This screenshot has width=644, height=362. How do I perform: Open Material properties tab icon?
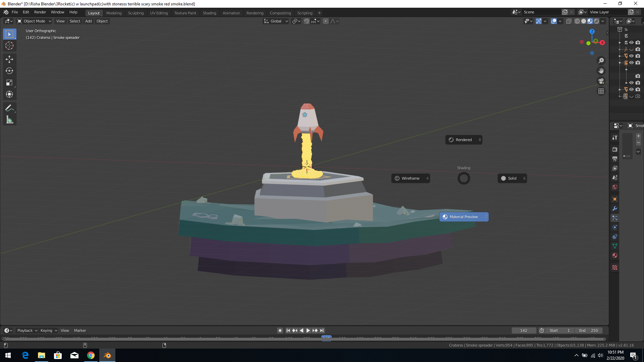click(x=615, y=255)
